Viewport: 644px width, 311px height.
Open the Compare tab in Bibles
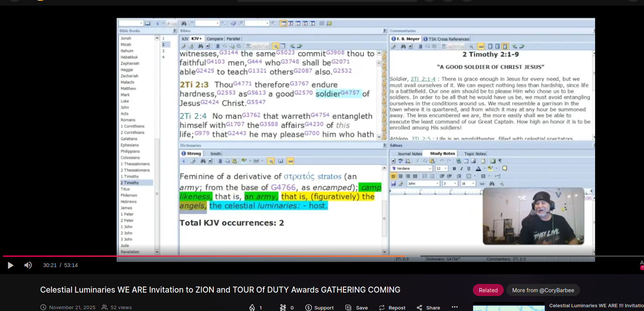coord(215,39)
